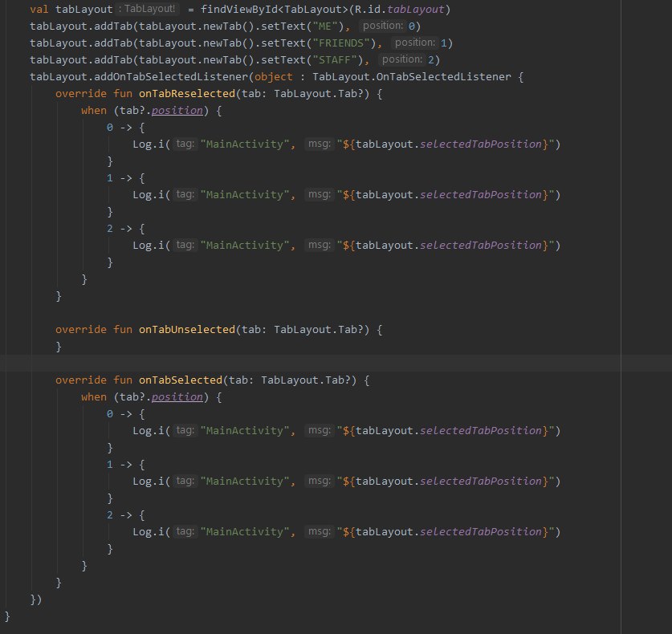Click "MainActivity" string in onTabReselected's 2 branch

point(245,245)
